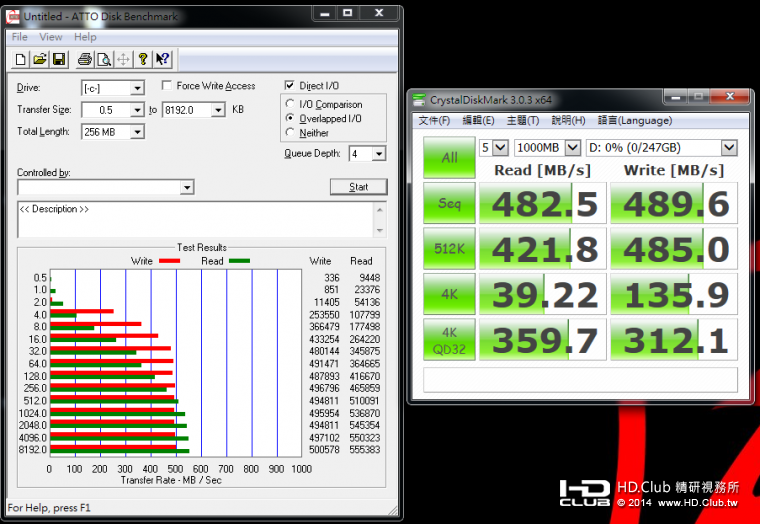
Task: Click into the Description text box
Action: [196, 220]
